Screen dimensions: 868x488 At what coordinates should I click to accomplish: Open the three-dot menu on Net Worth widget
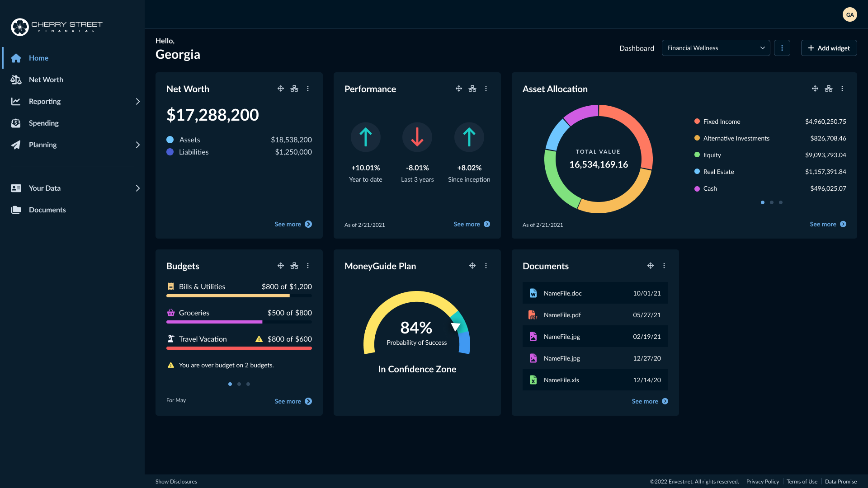pos(308,89)
